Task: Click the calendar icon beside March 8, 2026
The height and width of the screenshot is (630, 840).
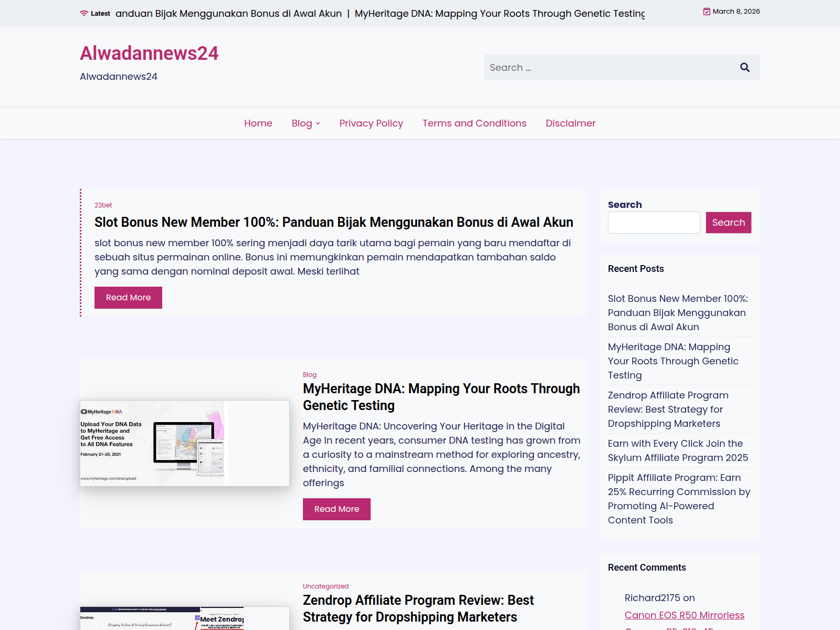Action: pyautogui.click(x=707, y=12)
